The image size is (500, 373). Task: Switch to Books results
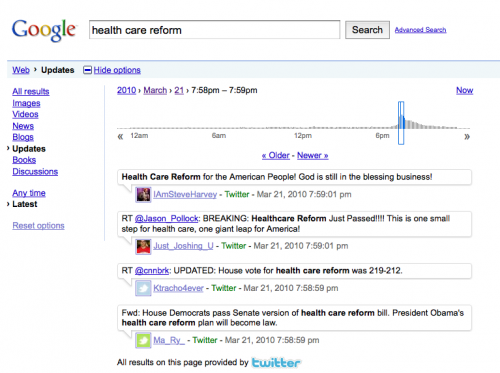[24, 160]
